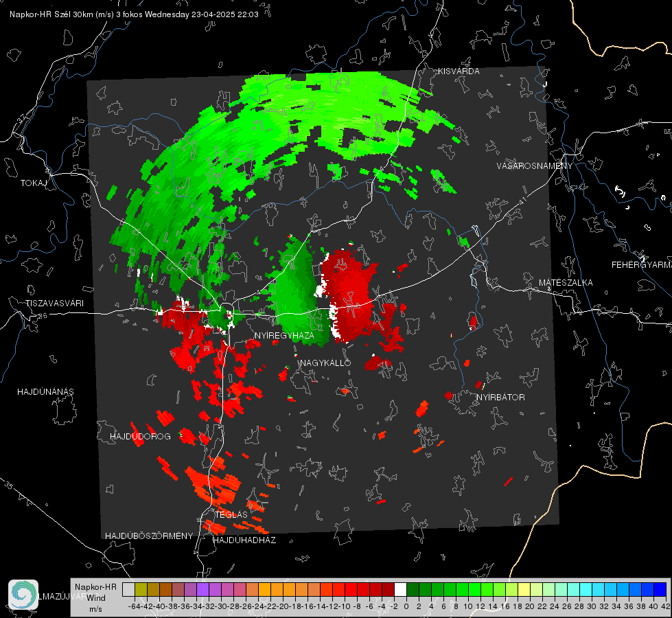
Task: Pick the dark green swatch between 0 and 2
Action: 413,590
